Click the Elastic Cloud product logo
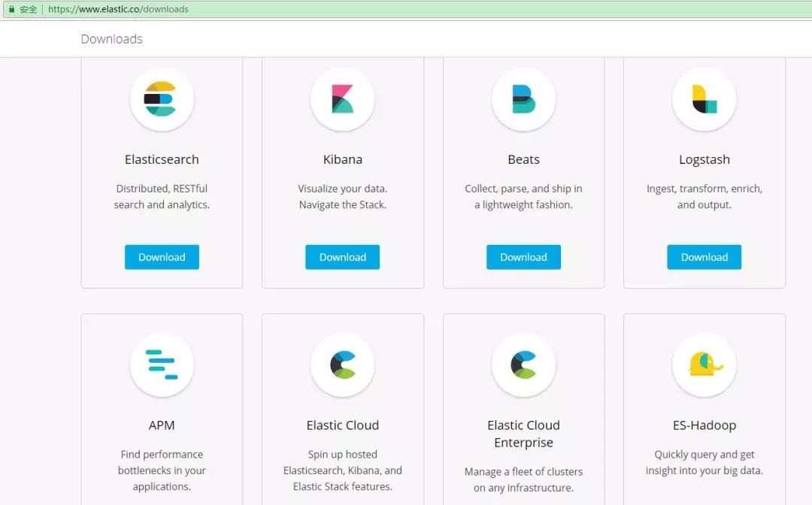812x505 pixels. pyautogui.click(x=342, y=364)
